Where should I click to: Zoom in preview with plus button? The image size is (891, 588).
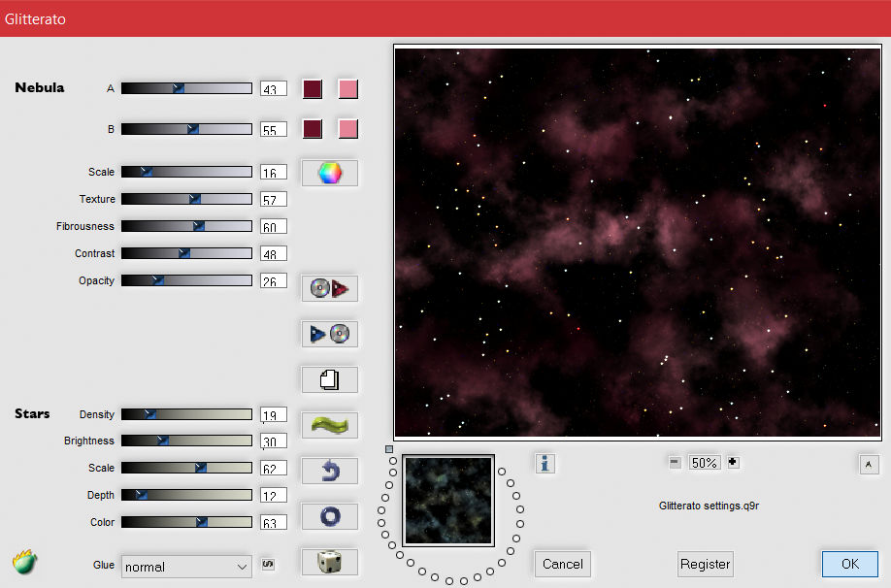click(x=733, y=463)
